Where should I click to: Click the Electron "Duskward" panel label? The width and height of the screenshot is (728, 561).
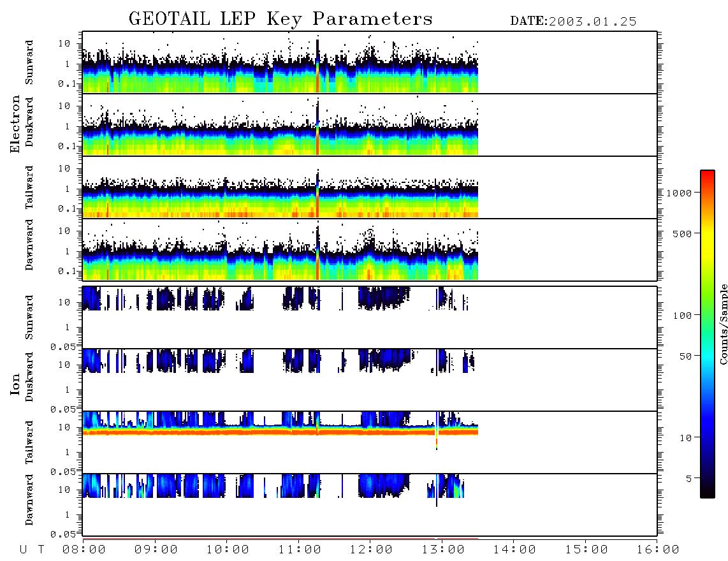click(x=29, y=122)
